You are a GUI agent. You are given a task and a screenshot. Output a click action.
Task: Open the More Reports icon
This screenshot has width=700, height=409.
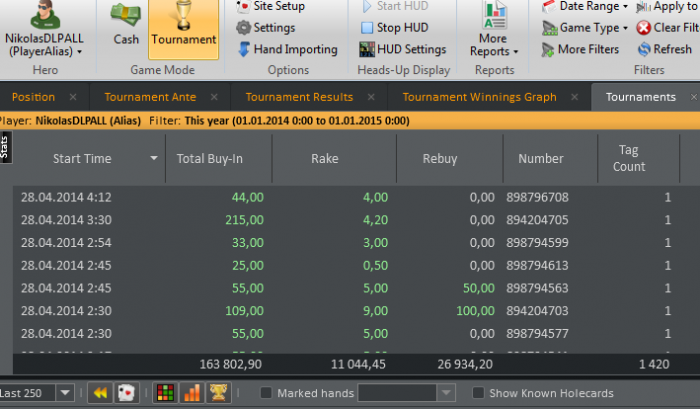495,15
